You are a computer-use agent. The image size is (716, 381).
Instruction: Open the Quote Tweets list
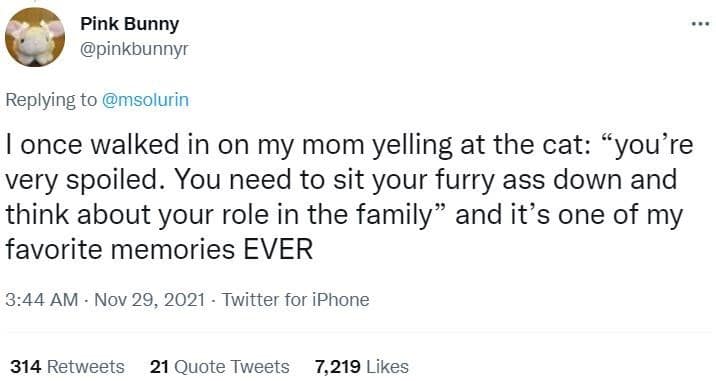[x=220, y=367]
